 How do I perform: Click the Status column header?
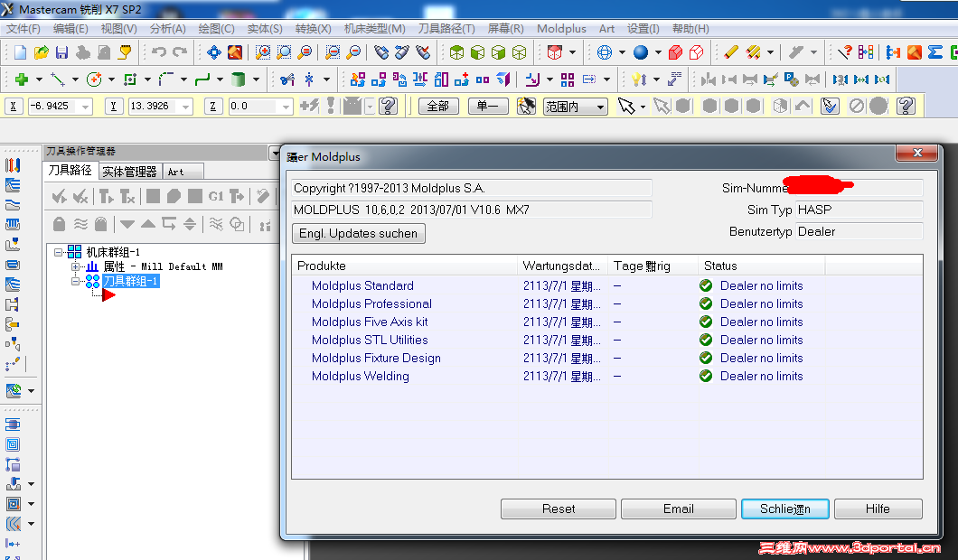(761, 266)
